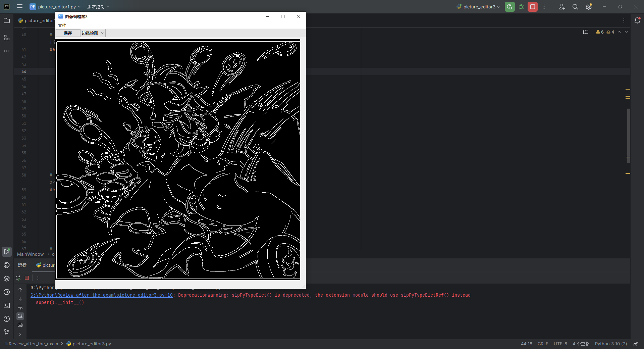Click MainWindow breadcrumb in editor
644x349 pixels.
click(x=31, y=254)
